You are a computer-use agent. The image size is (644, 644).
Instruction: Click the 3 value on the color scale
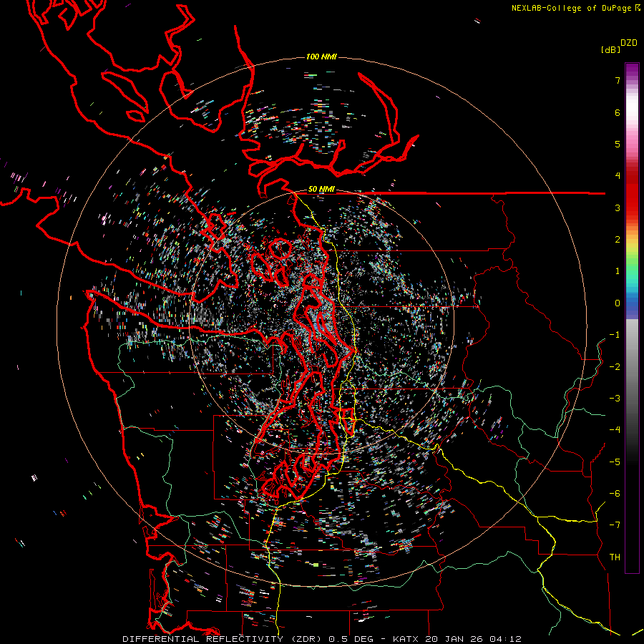point(618,208)
